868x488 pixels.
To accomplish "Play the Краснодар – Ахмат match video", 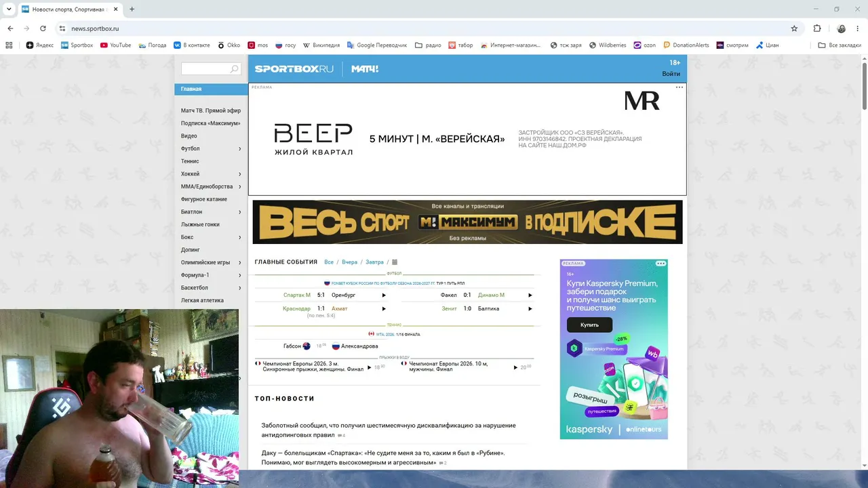I will click(384, 309).
